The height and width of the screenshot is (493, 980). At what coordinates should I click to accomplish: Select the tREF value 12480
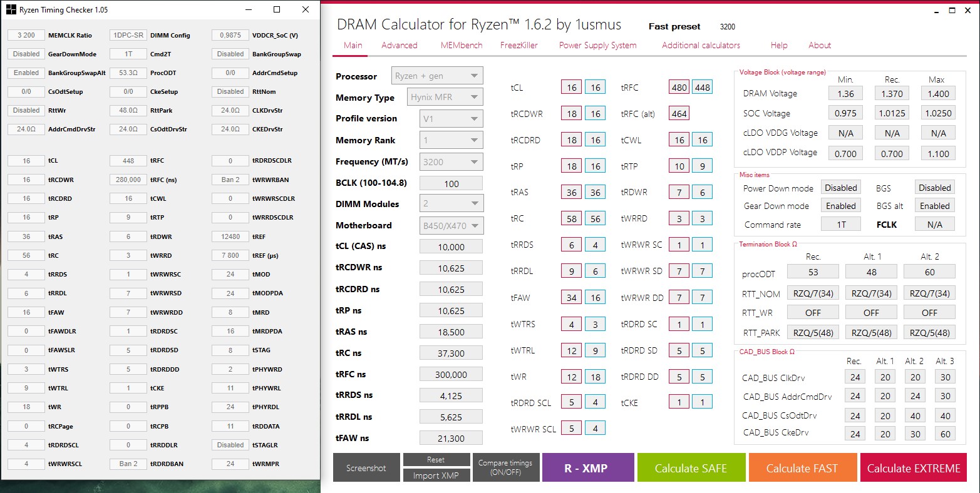[230, 236]
